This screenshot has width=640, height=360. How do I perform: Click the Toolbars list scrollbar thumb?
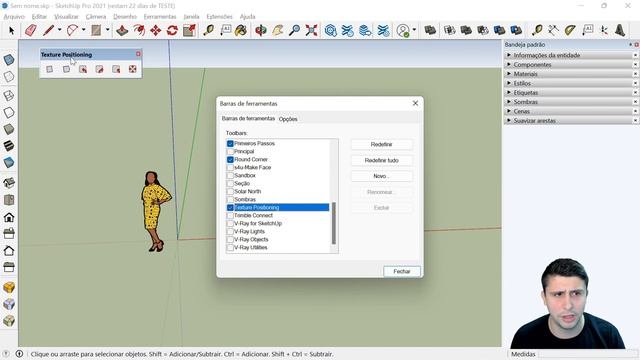[334, 223]
